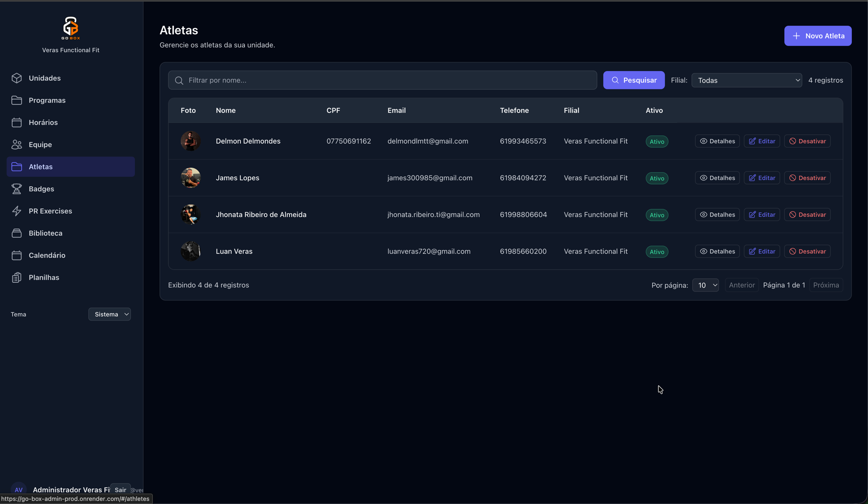Viewport: 868px width, 504px height.
Task: Click the Atletas folder icon
Action: pos(16,167)
